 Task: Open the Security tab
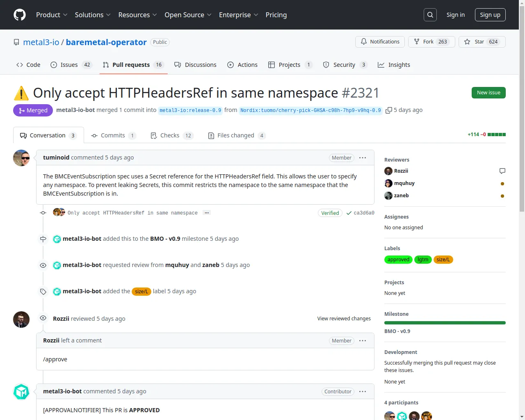345,65
